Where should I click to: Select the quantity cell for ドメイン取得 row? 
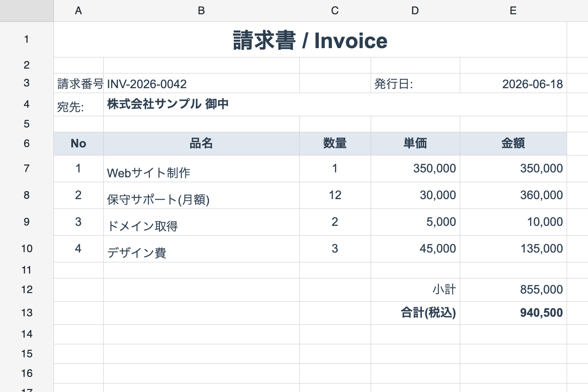pyautogui.click(x=335, y=222)
